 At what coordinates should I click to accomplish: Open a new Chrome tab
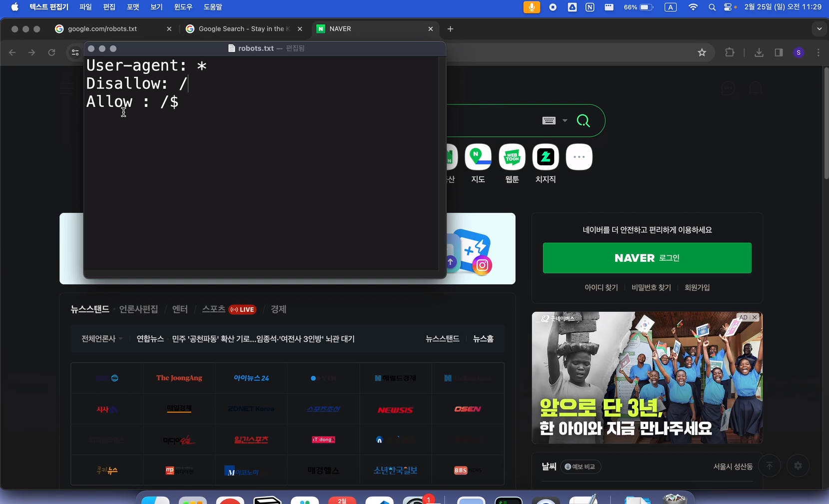[450, 29]
